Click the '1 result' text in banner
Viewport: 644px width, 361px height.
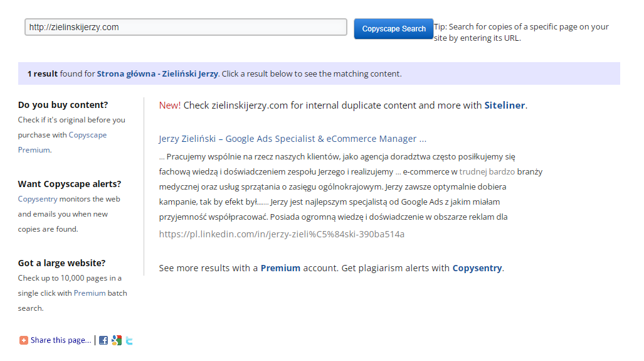42,74
